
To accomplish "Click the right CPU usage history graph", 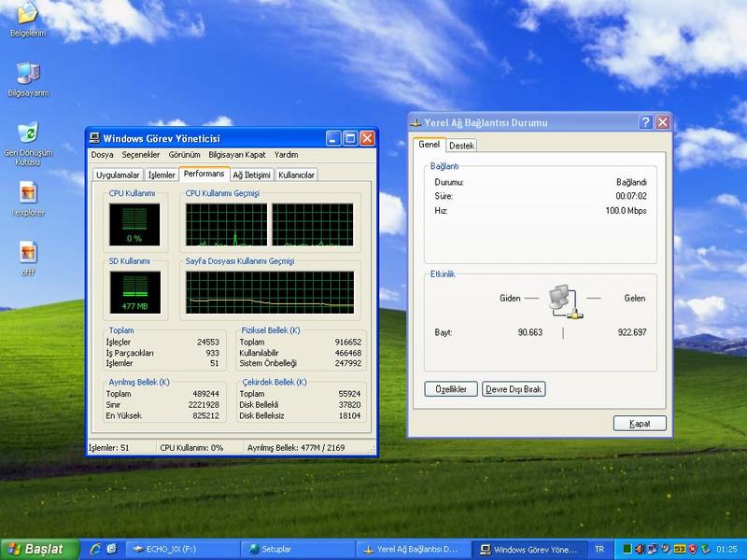I will 313,224.
